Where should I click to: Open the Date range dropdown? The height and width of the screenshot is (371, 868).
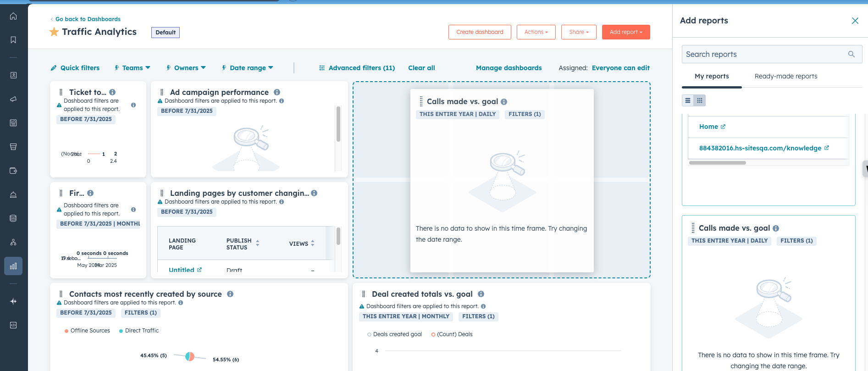tap(248, 68)
